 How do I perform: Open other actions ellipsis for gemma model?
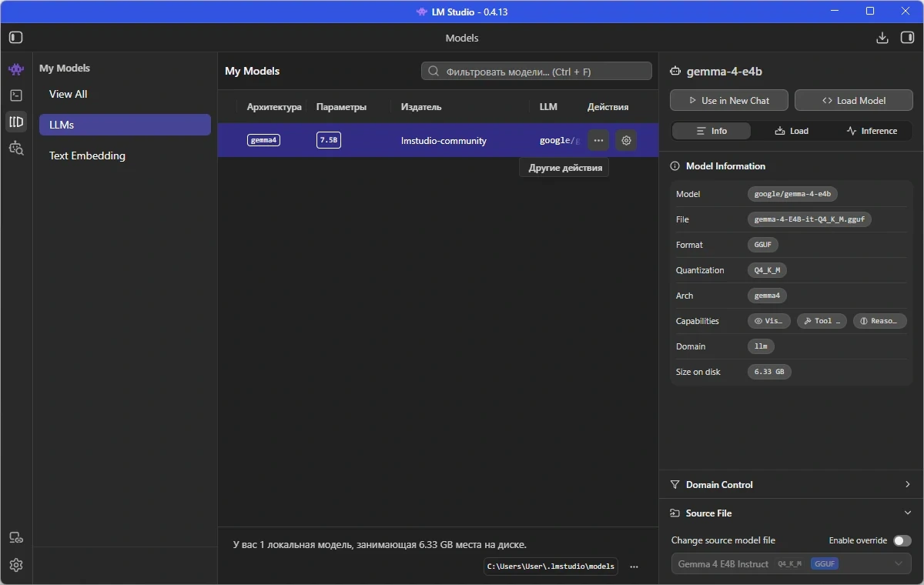(x=598, y=140)
